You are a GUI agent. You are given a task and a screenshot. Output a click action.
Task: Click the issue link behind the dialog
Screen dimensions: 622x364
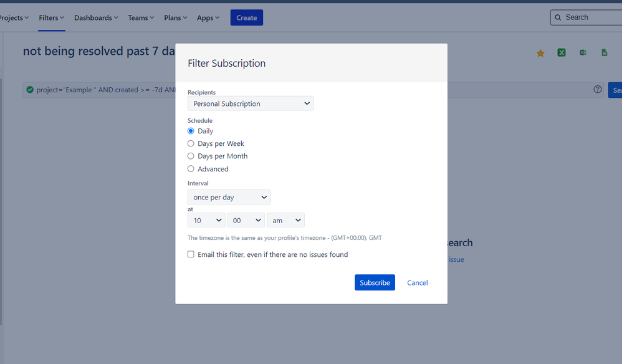pyautogui.click(x=456, y=259)
